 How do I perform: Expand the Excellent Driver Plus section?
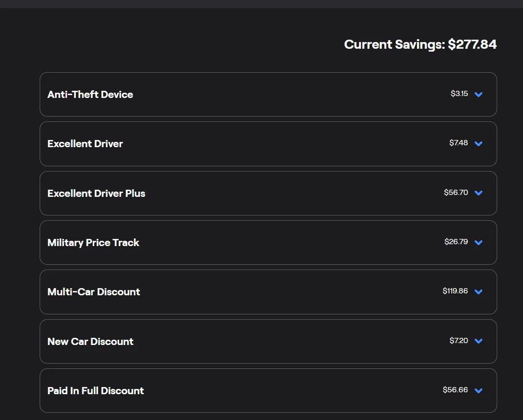pyautogui.click(x=479, y=193)
